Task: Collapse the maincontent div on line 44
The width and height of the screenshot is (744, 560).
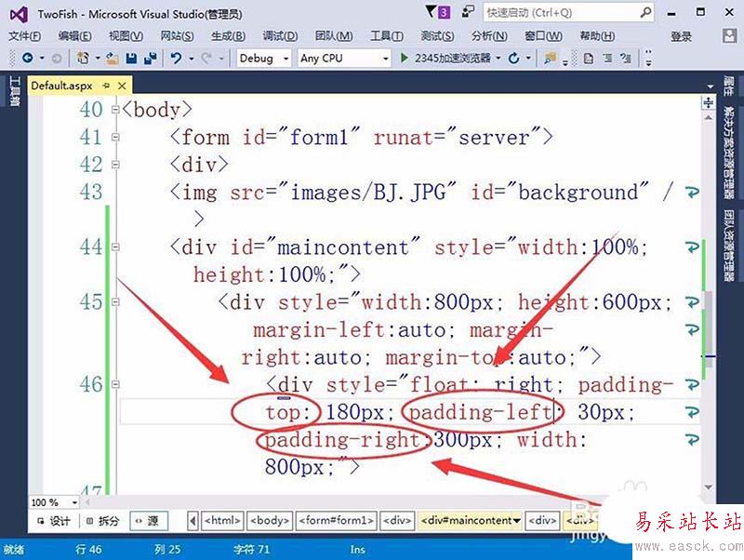Action: pyautogui.click(x=114, y=247)
